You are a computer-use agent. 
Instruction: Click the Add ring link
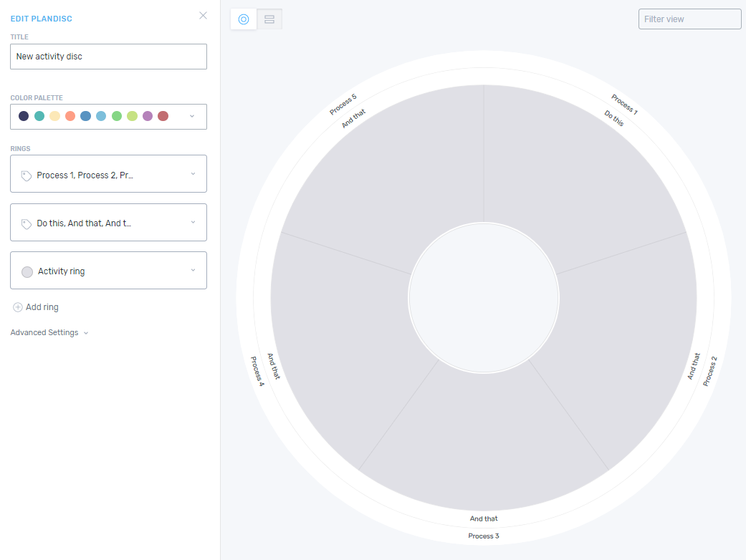tap(42, 307)
